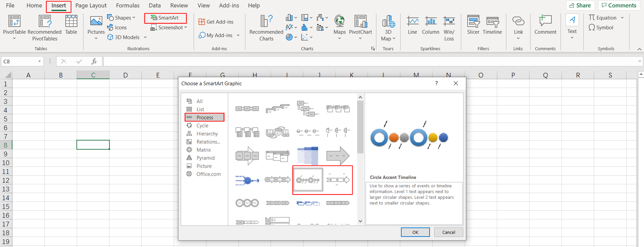Select column D header
Screen dimensions: 644x247
tap(125, 75)
